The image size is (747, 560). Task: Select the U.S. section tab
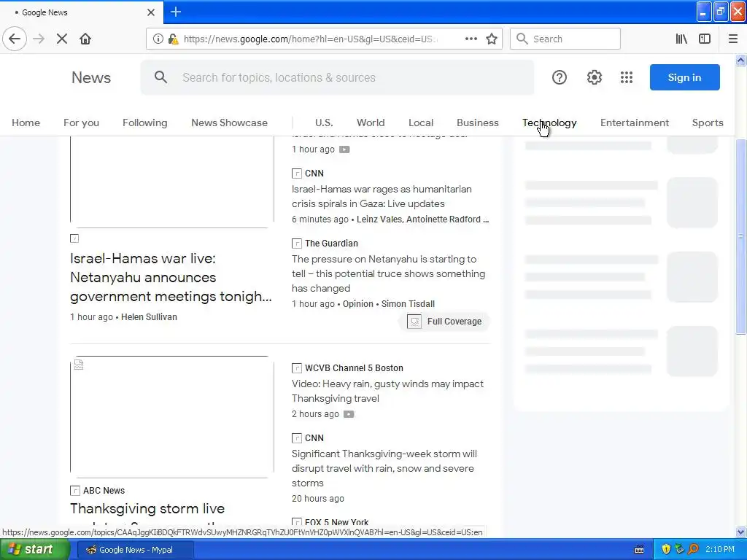(324, 122)
